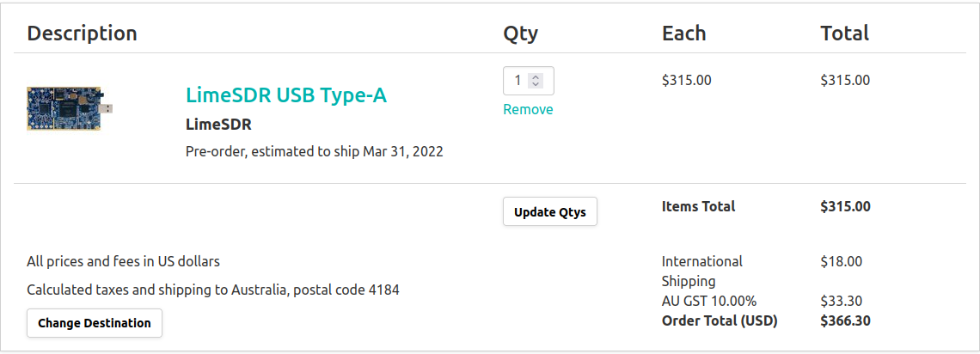Image resolution: width=980 pixels, height=354 pixels.
Task: Select the pre-order ship date text
Action: 314,152
